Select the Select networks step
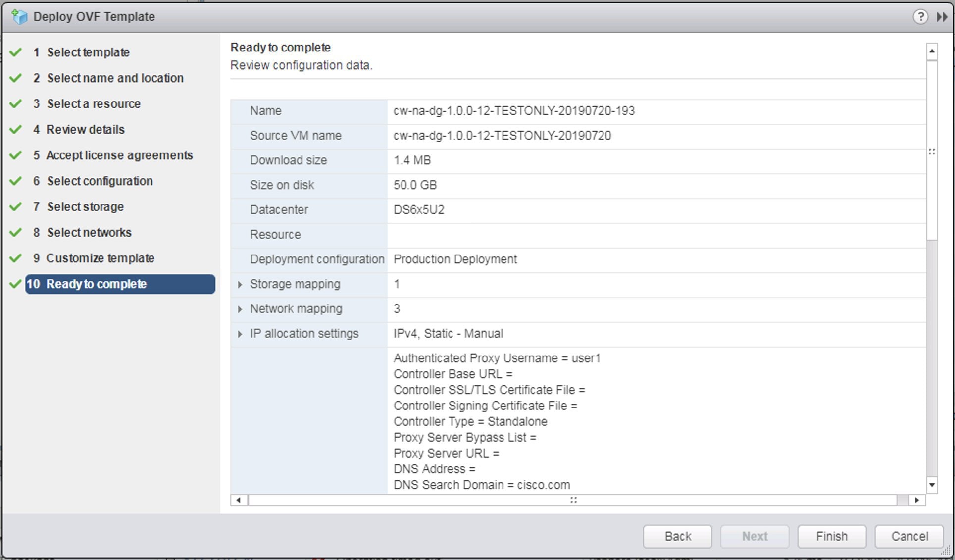 click(x=89, y=232)
